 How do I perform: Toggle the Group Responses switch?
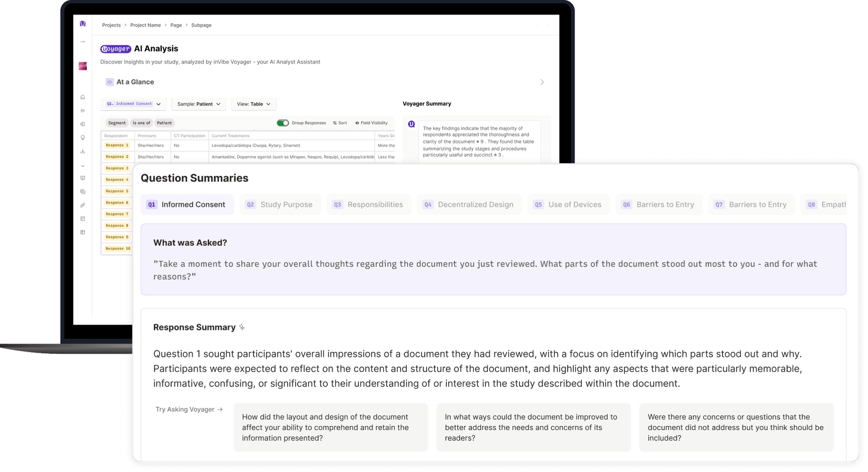pyautogui.click(x=283, y=123)
